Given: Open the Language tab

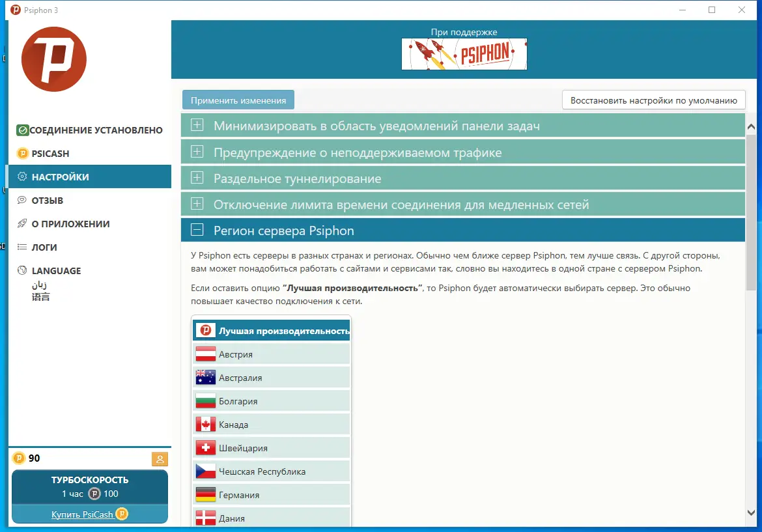Looking at the screenshot, I should tap(89, 283).
